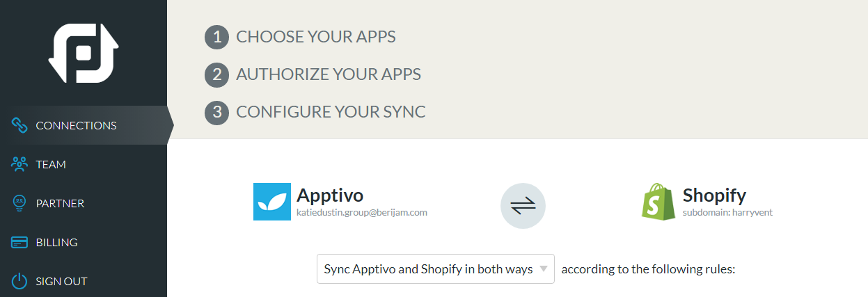Viewport: 868px width, 297px height.
Task: Go to step 2 Authorize Your Apps
Action: [x=313, y=74]
